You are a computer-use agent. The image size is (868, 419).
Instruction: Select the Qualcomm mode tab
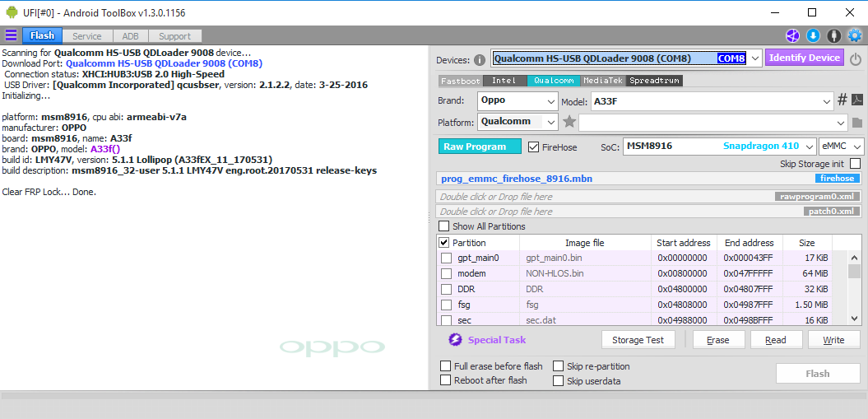(554, 81)
